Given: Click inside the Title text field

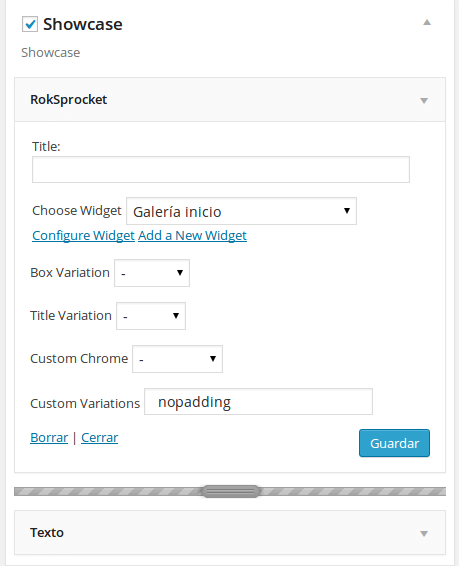Looking at the screenshot, I should [x=221, y=169].
